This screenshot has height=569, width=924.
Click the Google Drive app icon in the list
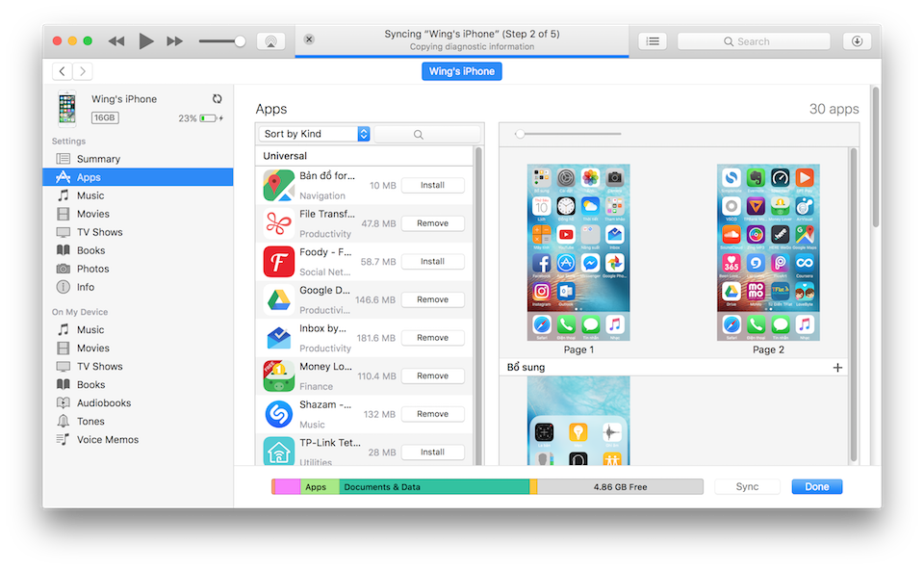[279, 299]
